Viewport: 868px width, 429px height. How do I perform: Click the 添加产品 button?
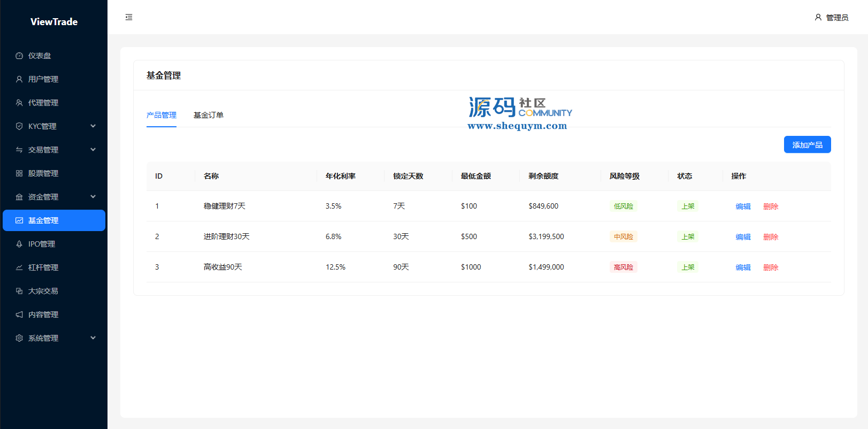808,144
